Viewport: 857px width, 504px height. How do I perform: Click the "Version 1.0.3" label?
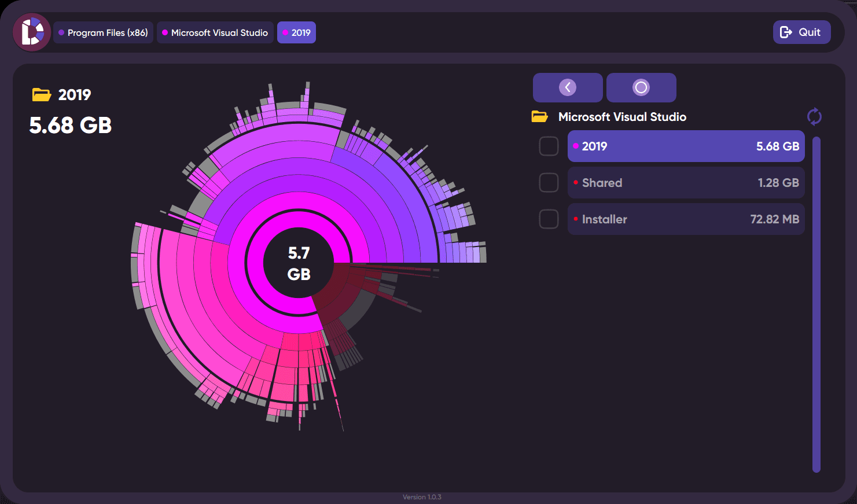(x=422, y=497)
